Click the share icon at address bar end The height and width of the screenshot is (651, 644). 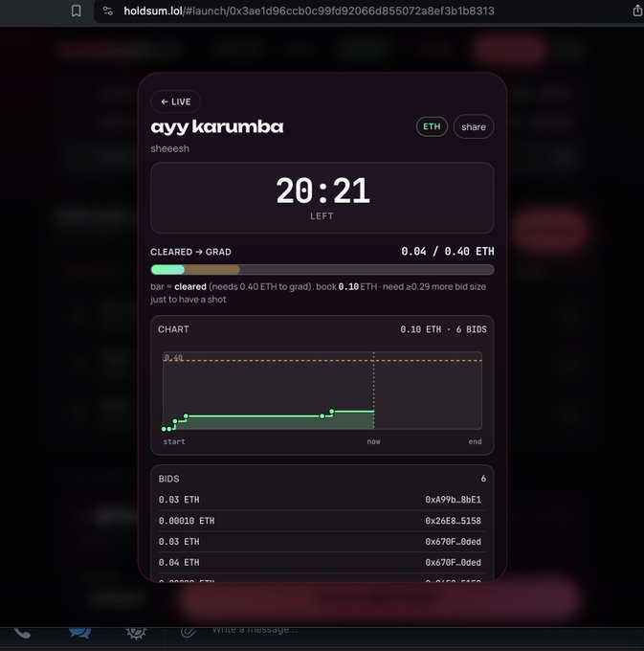click(x=637, y=11)
